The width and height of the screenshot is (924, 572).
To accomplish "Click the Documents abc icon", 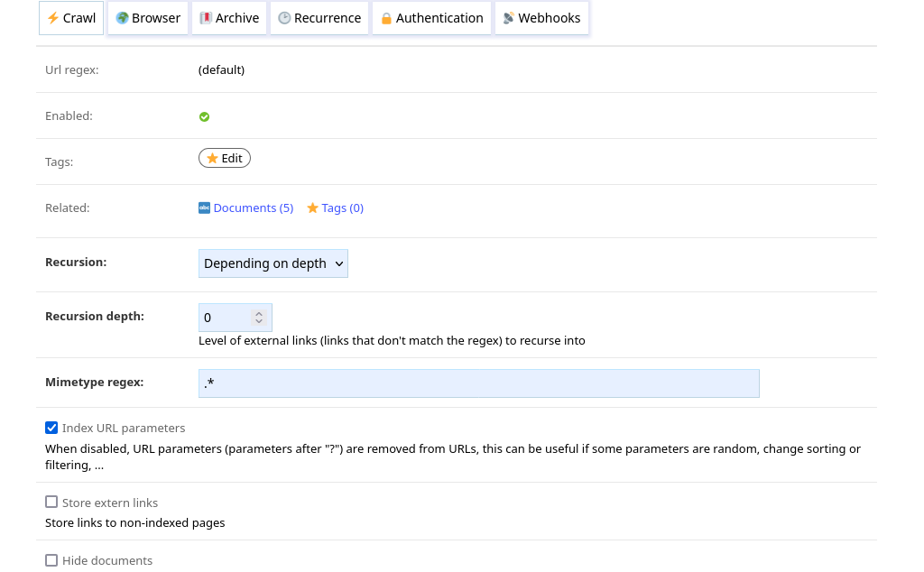I will pyautogui.click(x=204, y=208).
